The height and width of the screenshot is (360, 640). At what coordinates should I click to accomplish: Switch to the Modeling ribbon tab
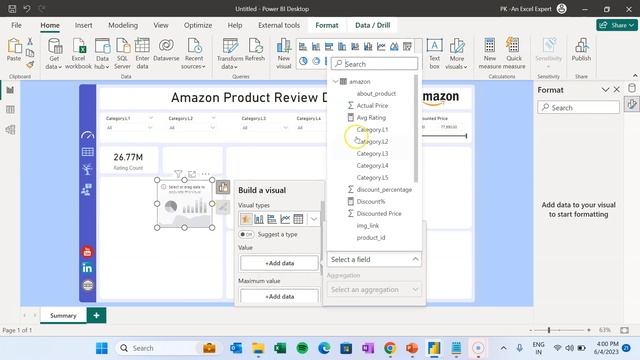click(x=123, y=25)
